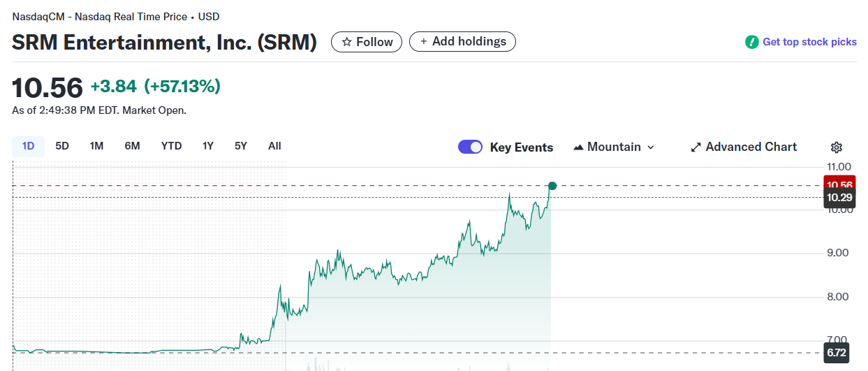Image resolution: width=868 pixels, height=371 pixels.
Task: Click the expand arrows icon of Advanced Chart
Action: tap(696, 147)
